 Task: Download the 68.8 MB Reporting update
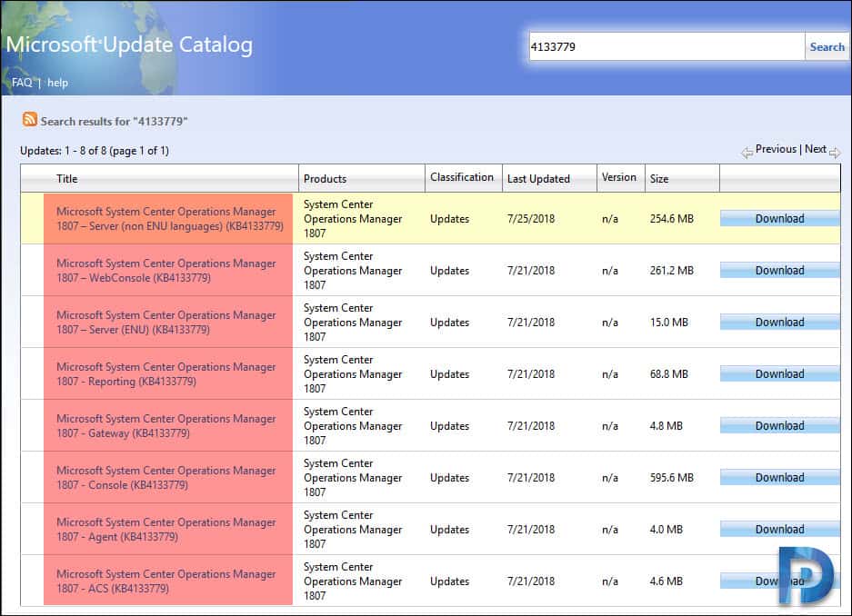(780, 374)
